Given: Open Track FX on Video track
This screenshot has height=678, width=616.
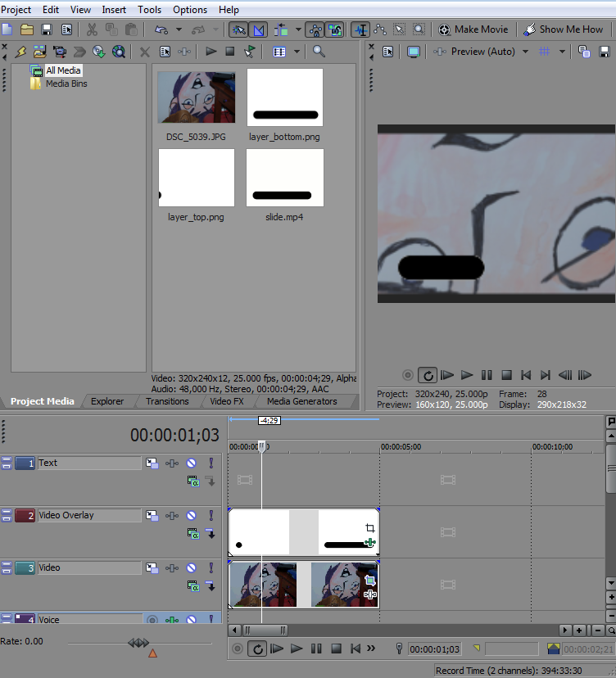Looking at the screenshot, I should [x=172, y=567].
